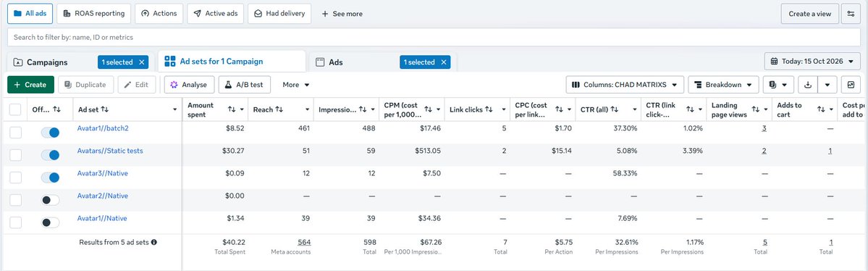Image resolution: width=868 pixels, height=271 pixels.
Task: Open the charts panel icon button
Action: [x=851, y=85]
